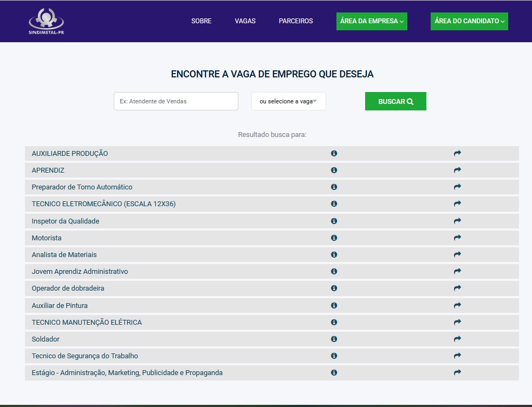Focus the job search text field
The width and height of the screenshot is (532, 407).
[176, 101]
